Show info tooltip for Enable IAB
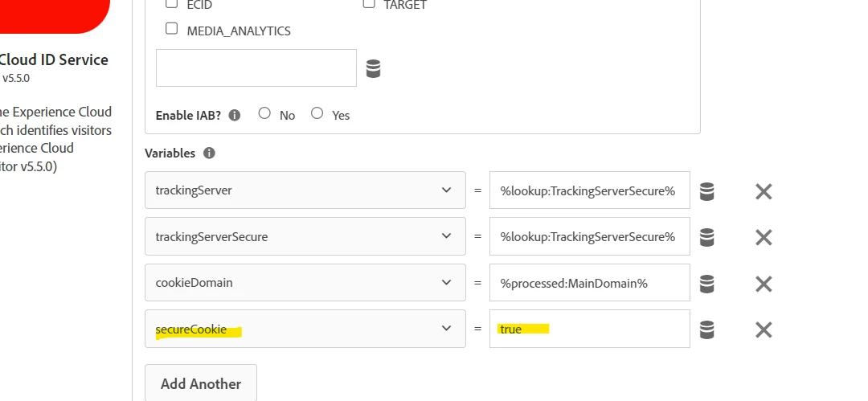 click(x=235, y=115)
